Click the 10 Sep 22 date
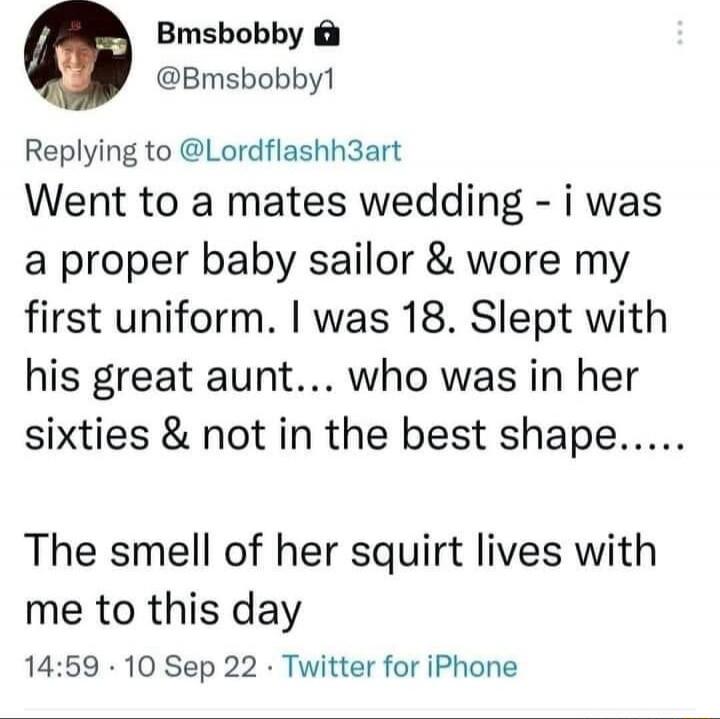The width and height of the screenshot is (720, 719). 190,667
